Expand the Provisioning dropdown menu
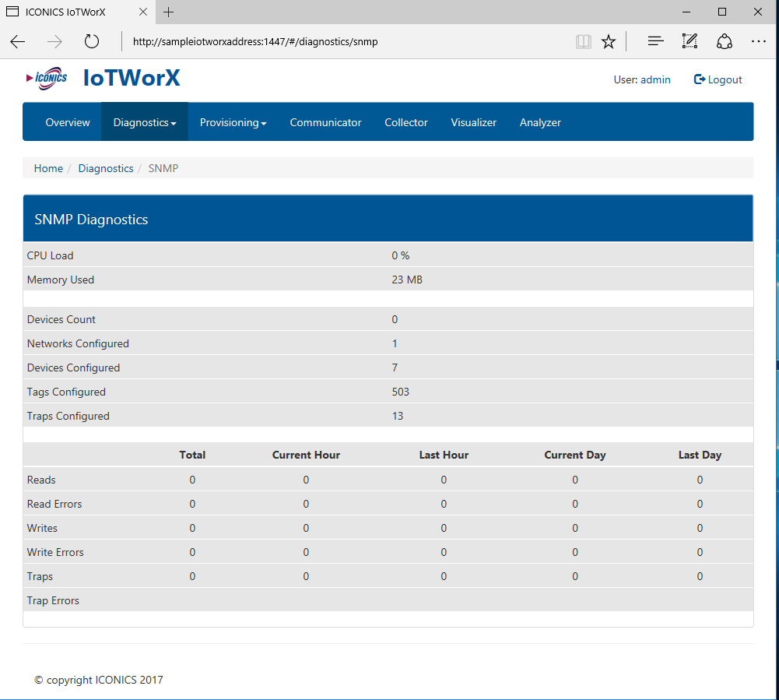This screenshot has width=779, height=700. pos(233,122)
